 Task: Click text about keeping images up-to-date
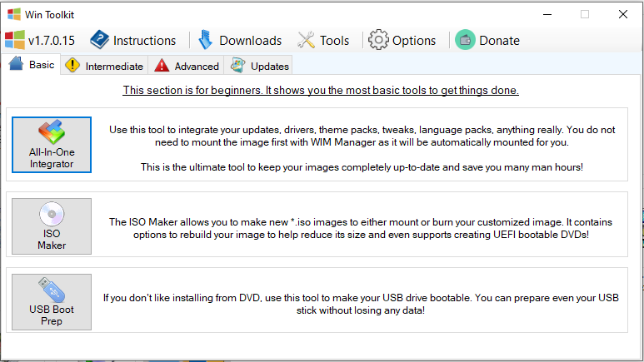point(362,167)
